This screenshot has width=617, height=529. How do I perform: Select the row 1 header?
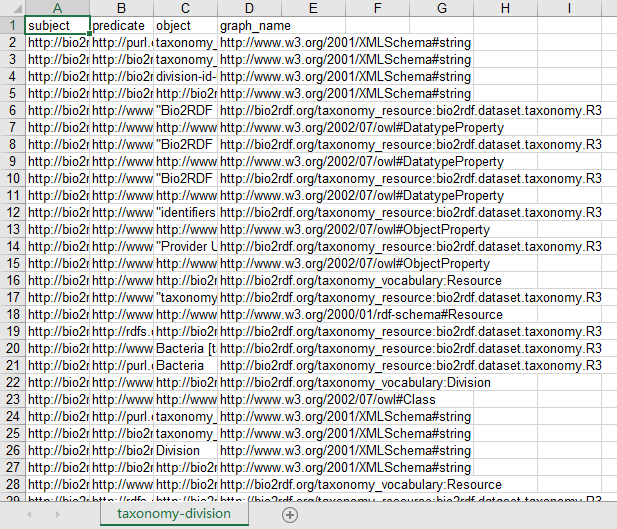click(x=11, y=25)
